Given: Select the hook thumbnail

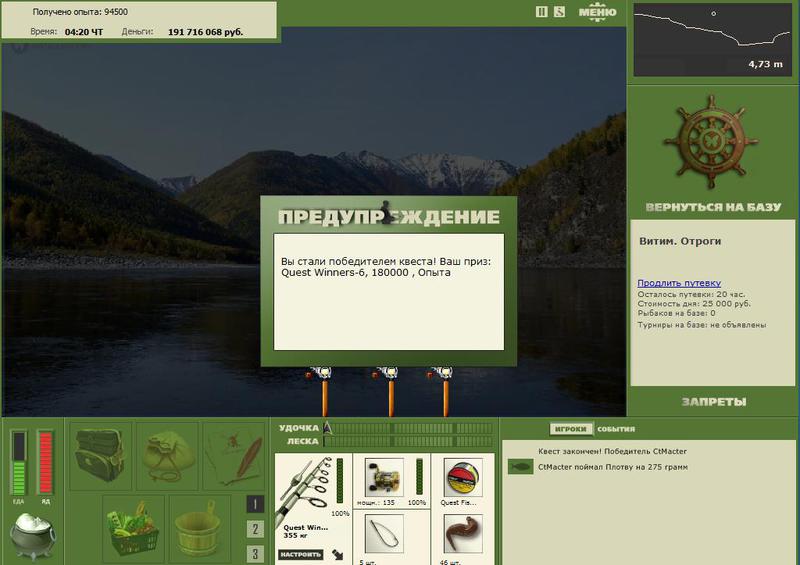Looking at the screenshot, I should pos(384,534).
